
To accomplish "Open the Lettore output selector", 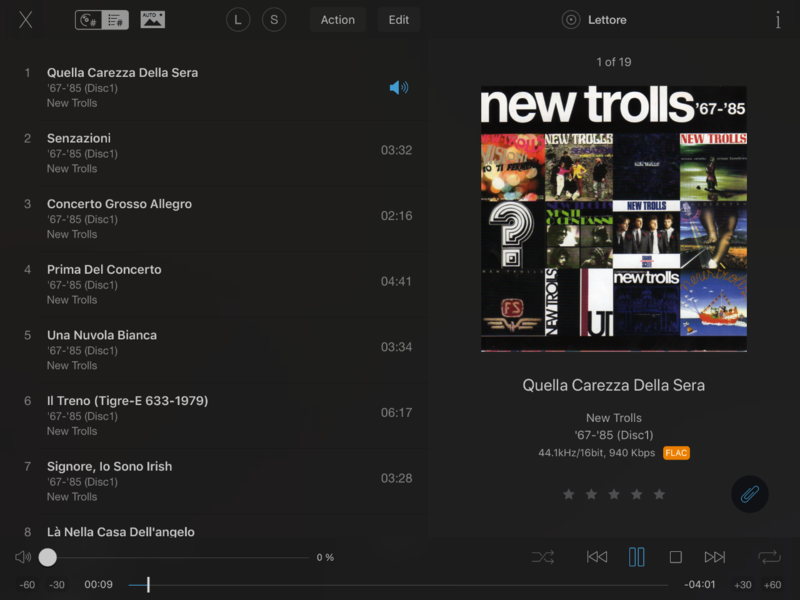I will click(x=595, y=20).
